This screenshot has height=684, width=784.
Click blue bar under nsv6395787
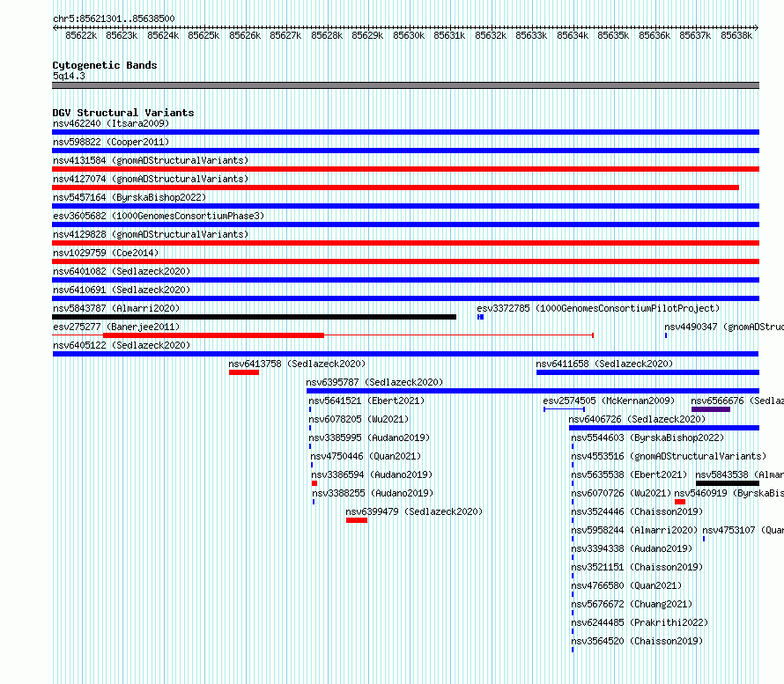pyautogui.click(x=532, y=391)
